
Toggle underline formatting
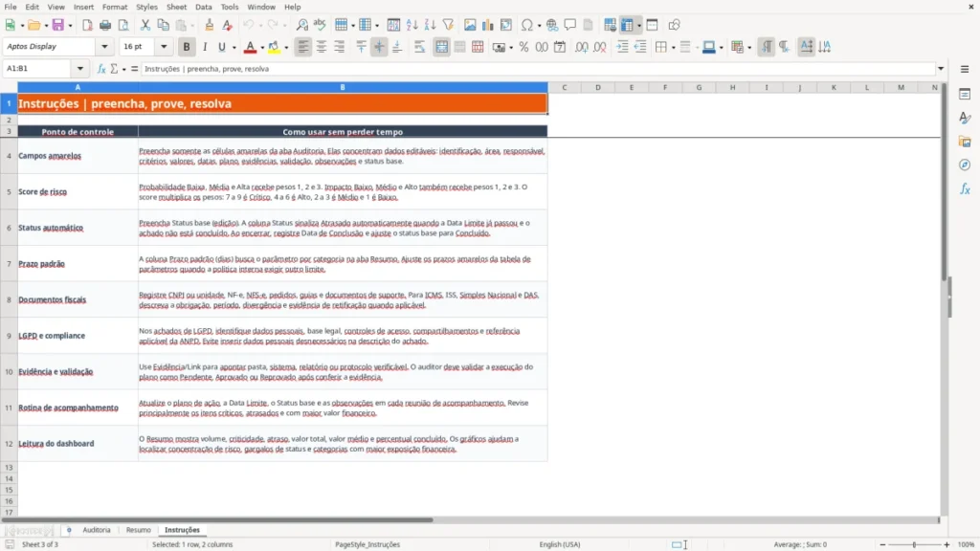point(222,47)
